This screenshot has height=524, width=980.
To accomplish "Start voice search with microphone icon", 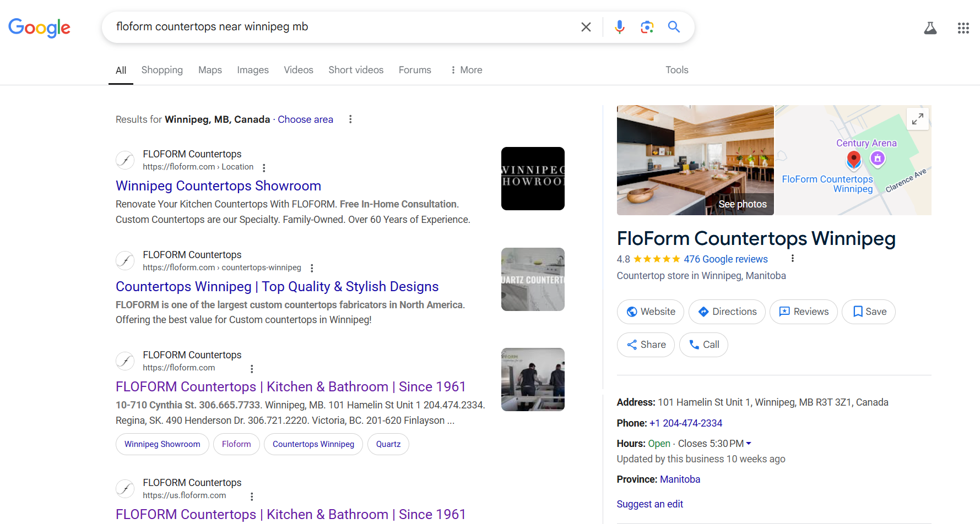I will [x=619, y=27].
